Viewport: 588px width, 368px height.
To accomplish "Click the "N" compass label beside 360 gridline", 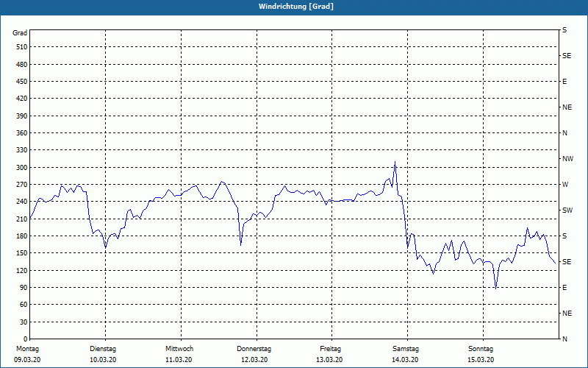I will (x=564, y=133).
